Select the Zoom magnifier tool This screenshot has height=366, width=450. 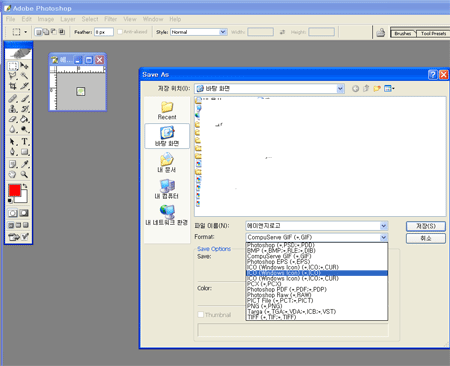click(24, 174)
